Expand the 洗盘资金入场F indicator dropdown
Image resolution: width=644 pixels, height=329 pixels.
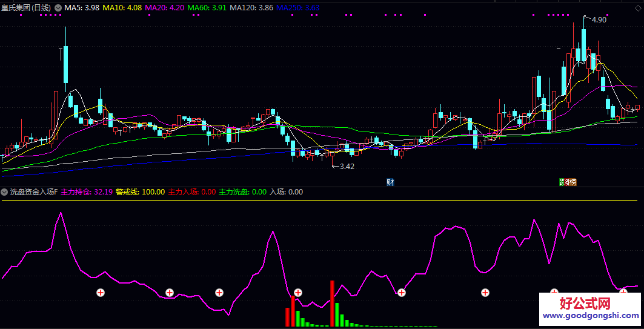coord(5,192)
